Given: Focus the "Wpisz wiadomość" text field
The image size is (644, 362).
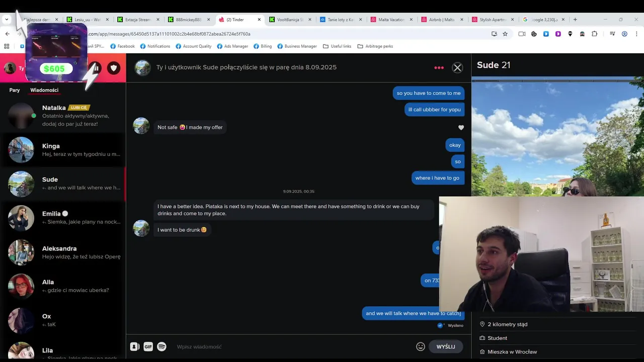Looking at the screenshot, I should click(294, 346).
